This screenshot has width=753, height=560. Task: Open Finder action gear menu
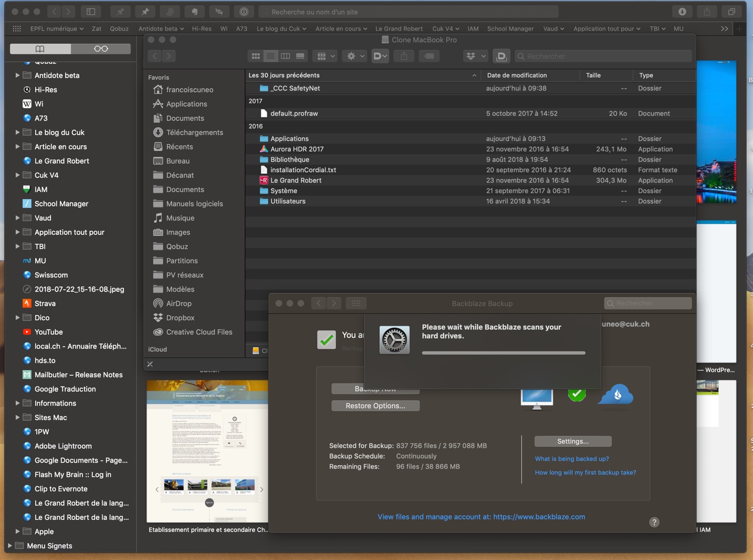(x=356, y=56)
